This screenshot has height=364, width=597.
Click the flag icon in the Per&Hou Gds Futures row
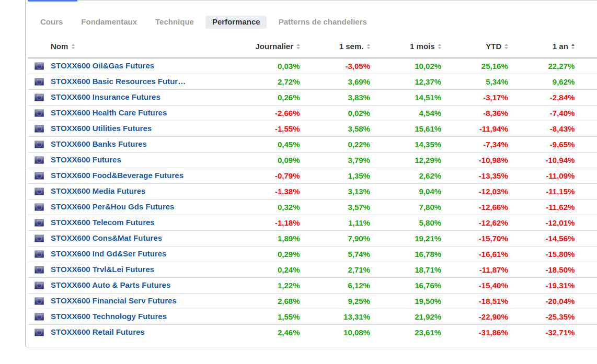[39, 207]
